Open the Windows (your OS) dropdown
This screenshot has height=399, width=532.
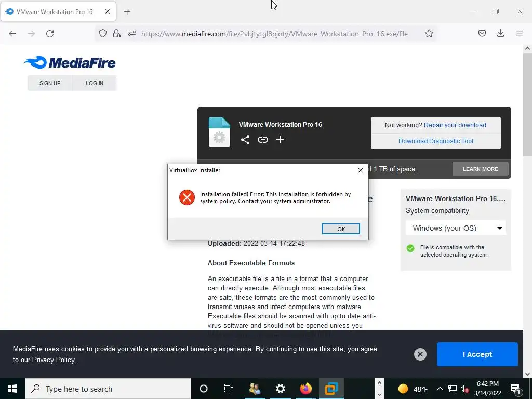coord(456,228)
